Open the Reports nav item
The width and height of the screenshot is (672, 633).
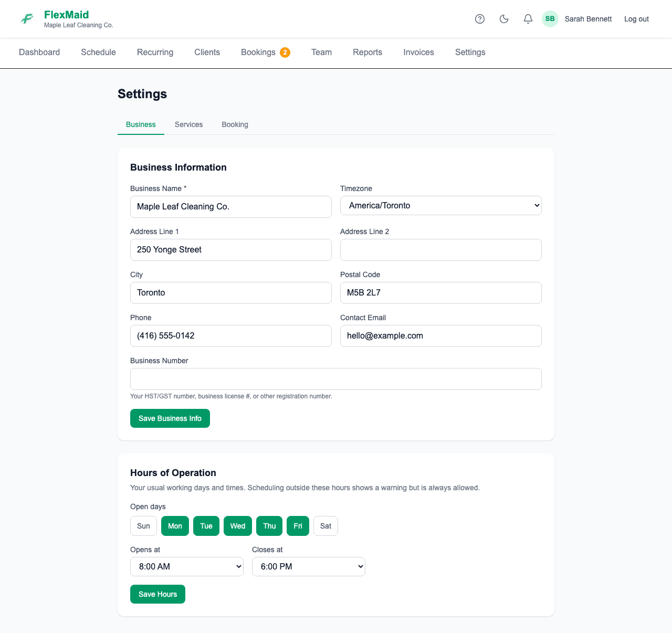367,52
